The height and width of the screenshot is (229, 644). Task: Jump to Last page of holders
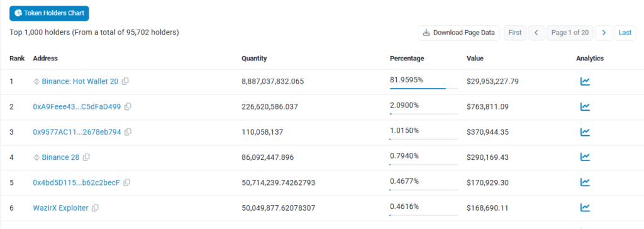point(625,33)
